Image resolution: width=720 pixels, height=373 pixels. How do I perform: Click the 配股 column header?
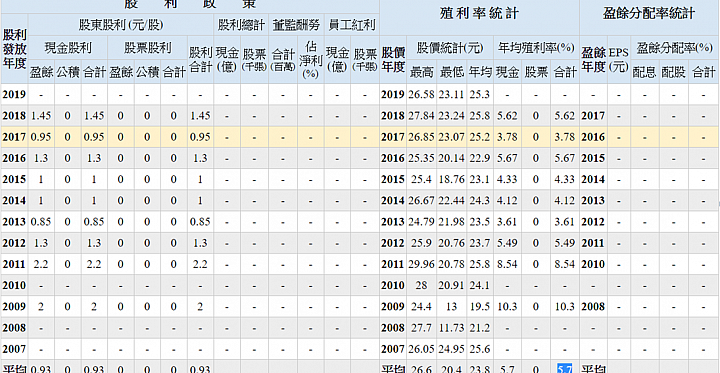click(674, 72)
